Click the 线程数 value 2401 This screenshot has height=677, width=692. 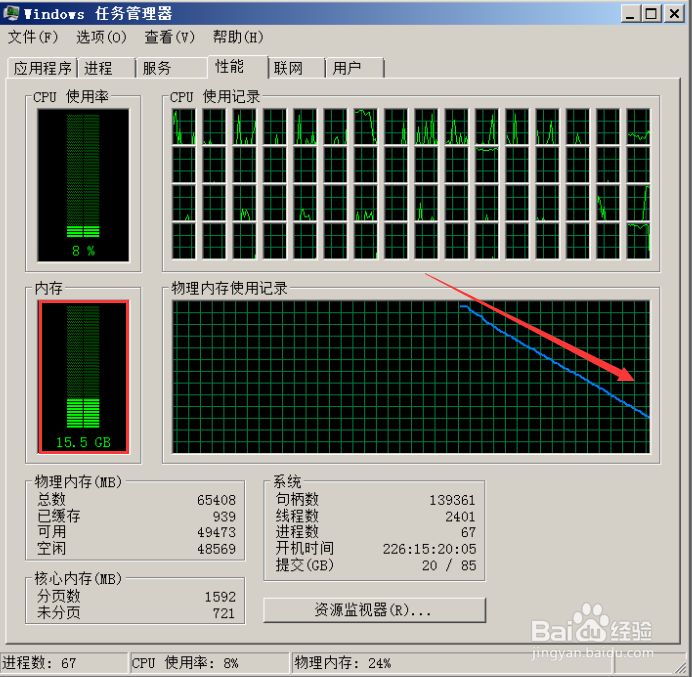pos(460,516)
